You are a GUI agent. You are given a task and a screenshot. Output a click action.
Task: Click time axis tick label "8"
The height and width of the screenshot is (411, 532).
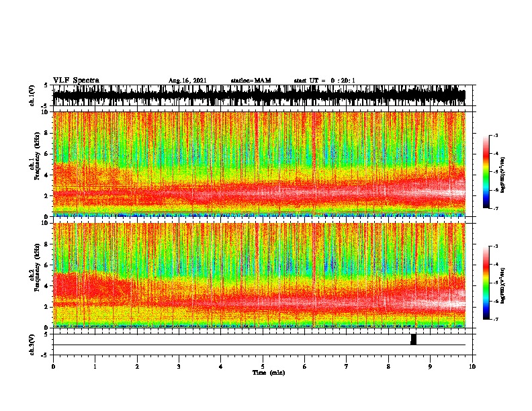[x=388, y=366]
